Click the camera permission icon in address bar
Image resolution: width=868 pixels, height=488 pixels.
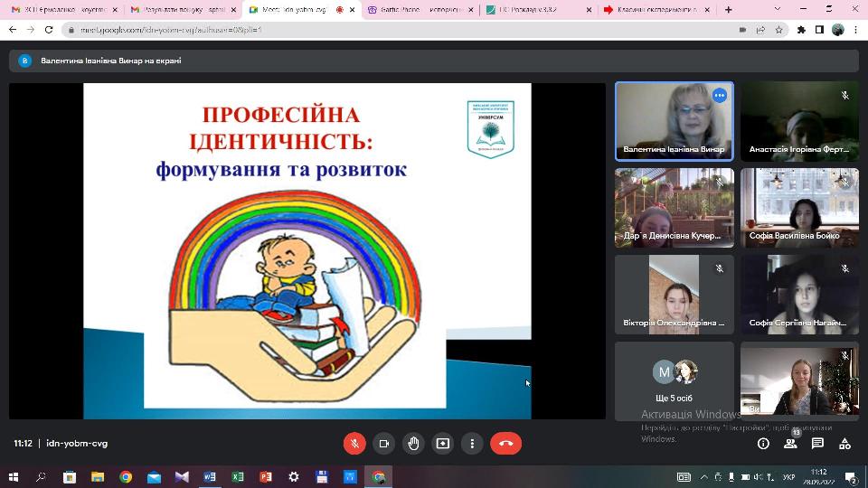pos(742,30)
